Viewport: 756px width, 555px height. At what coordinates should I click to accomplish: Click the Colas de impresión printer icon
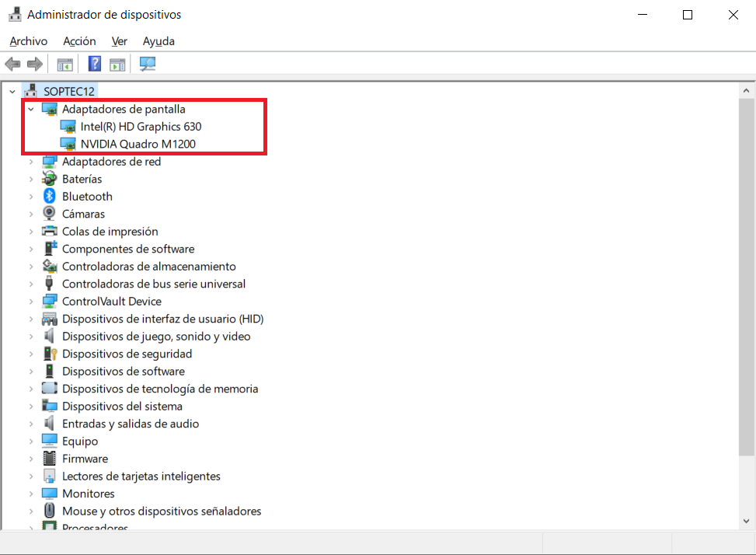coord(49,232)
